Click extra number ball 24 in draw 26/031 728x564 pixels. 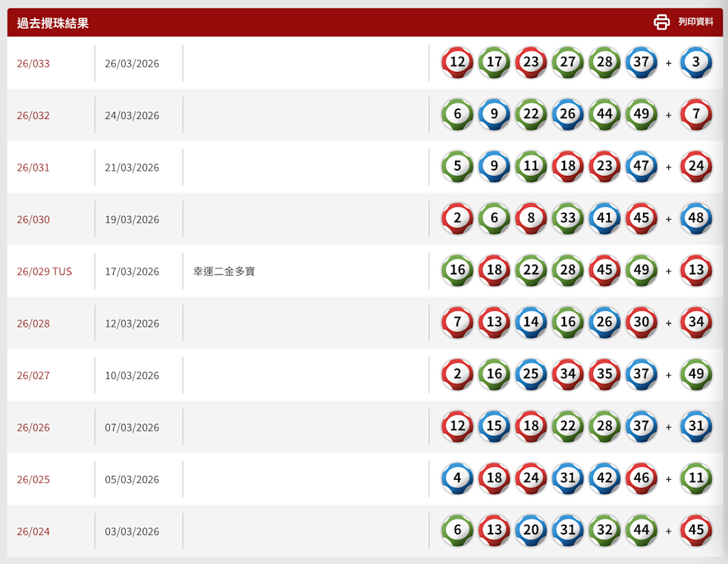696,166
